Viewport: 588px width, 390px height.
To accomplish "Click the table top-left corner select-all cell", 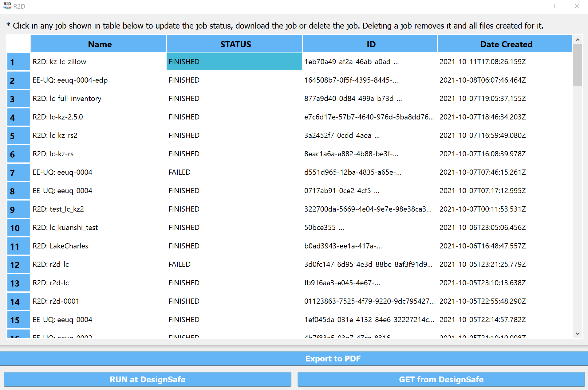I will 19,44.
